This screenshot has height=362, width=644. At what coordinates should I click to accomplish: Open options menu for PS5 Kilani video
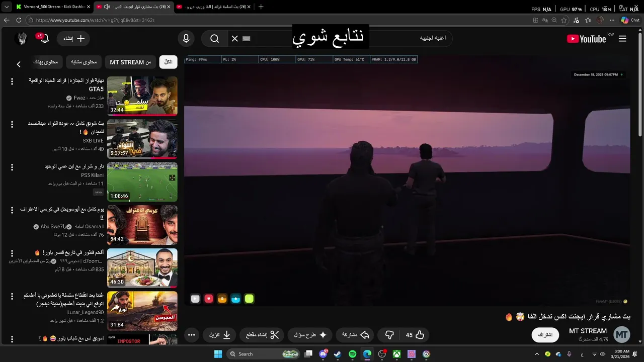[12, 167]
